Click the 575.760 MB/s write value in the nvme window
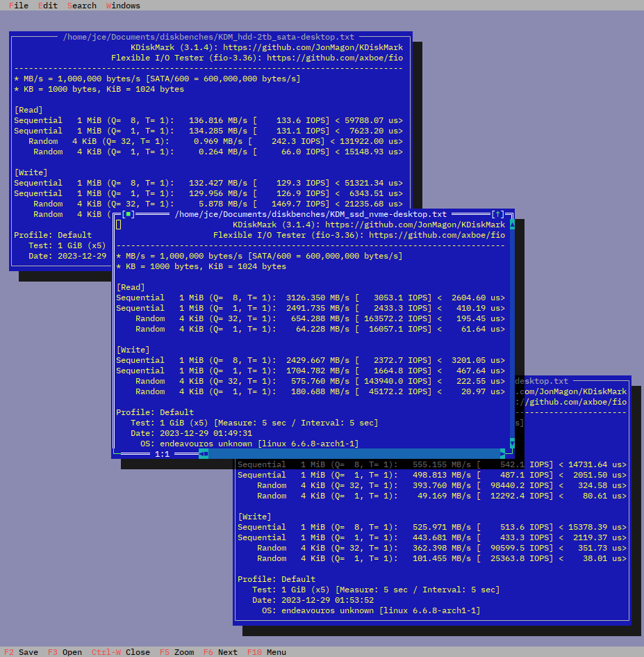The image size is (644, 657). tap(320, 381)
